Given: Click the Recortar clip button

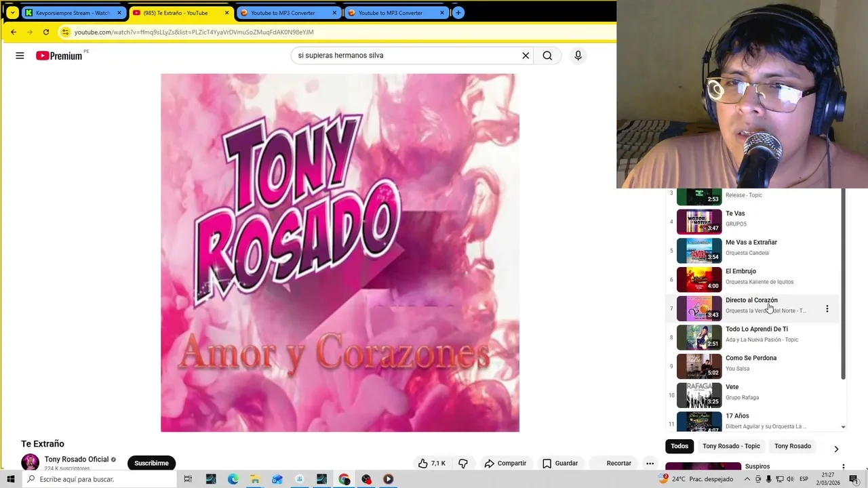Looking at the screenshot, I should [x=612, y=463].
